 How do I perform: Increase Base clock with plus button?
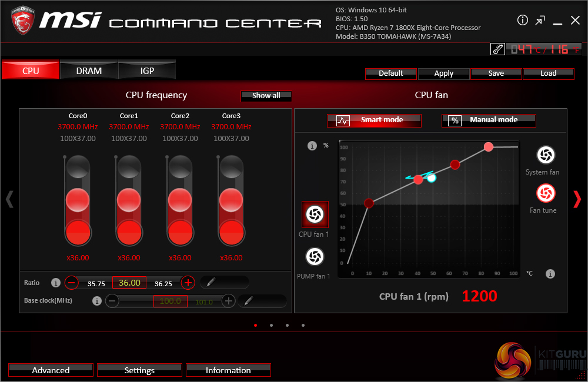tap(228, 301)
